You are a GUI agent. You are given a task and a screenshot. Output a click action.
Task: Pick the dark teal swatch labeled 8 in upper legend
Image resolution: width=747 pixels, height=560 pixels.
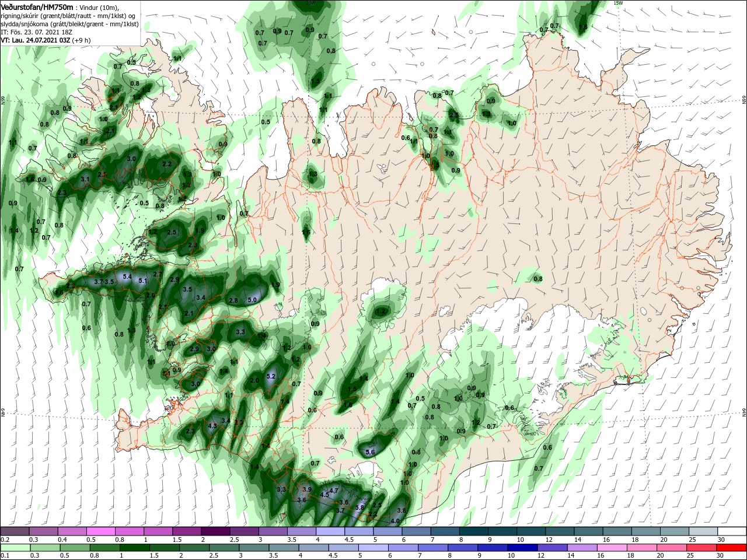pos(474,531)
